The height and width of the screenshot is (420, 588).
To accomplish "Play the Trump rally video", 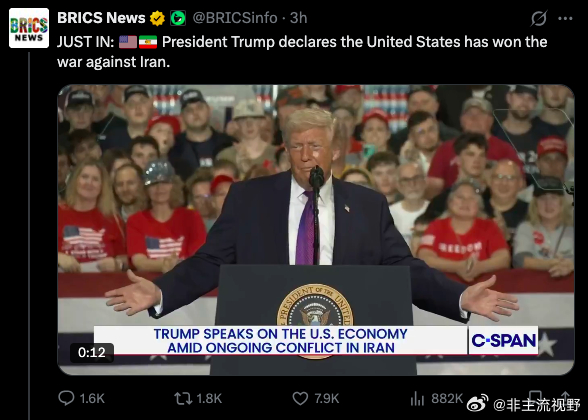I will (x=316, y=230).
